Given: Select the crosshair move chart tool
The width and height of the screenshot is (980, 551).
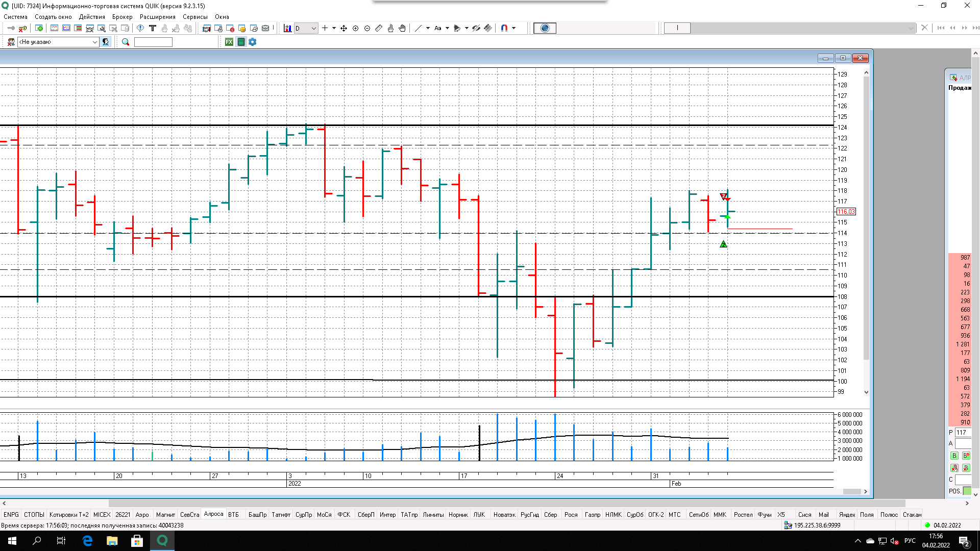Looking at the screenshot, I should coord(344,28).
